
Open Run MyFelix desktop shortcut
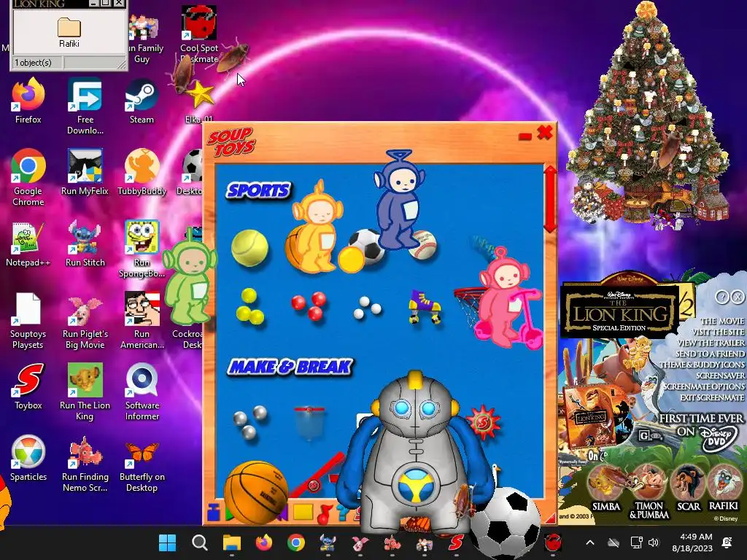[85, 172]
